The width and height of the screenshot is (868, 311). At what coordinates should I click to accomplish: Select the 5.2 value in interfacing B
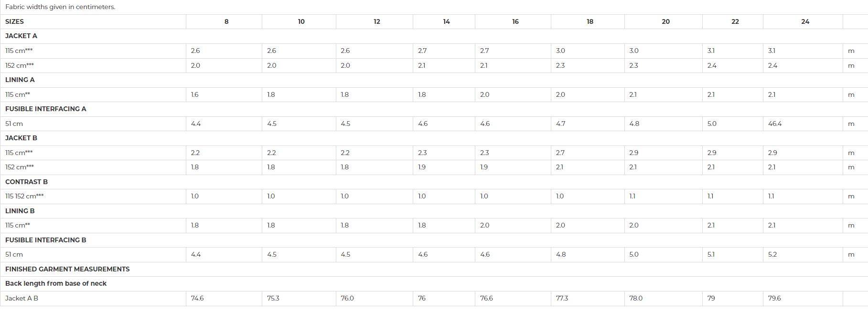point(772,255)
